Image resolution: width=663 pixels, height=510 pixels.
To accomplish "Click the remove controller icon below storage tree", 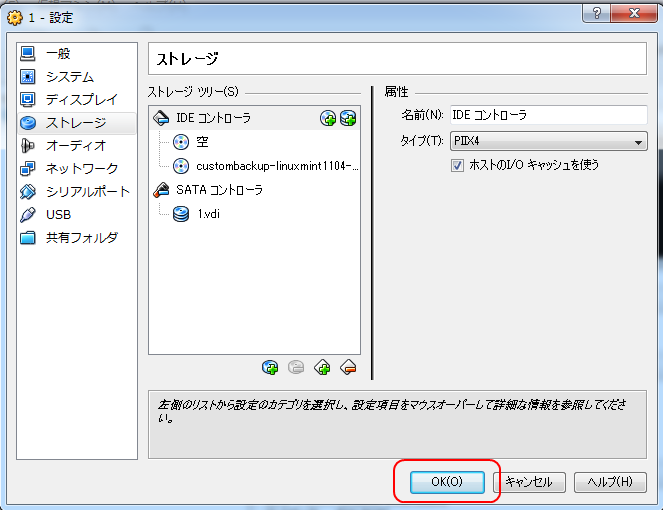I will (347, 367).
